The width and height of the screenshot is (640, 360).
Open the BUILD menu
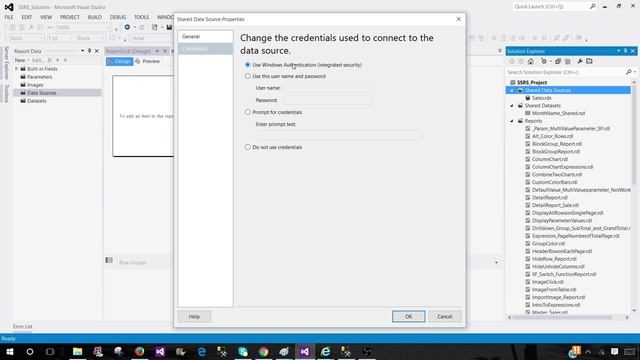(x=95, y=17)
